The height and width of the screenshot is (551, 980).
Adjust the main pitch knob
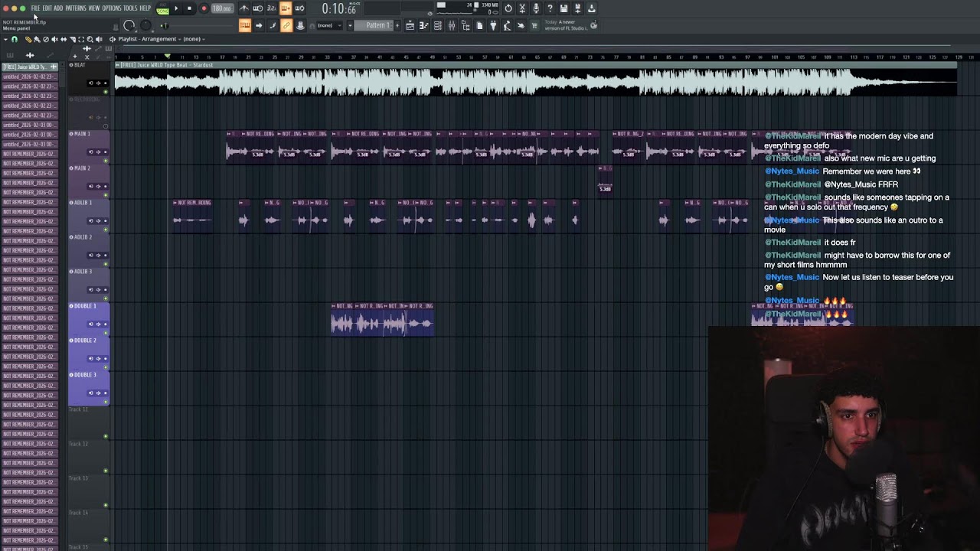(145, 25)
